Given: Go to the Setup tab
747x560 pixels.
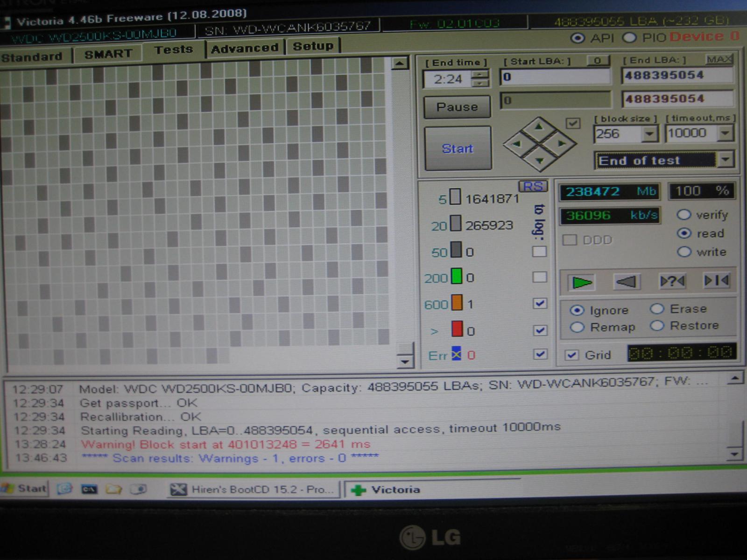Looking at the screenshot, I should [313, 46].
